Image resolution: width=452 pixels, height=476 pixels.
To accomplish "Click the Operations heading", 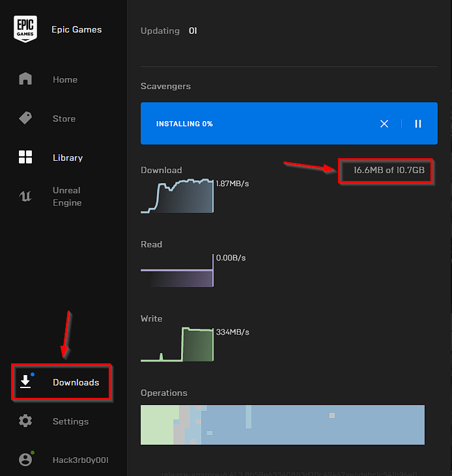I will 164,393.
